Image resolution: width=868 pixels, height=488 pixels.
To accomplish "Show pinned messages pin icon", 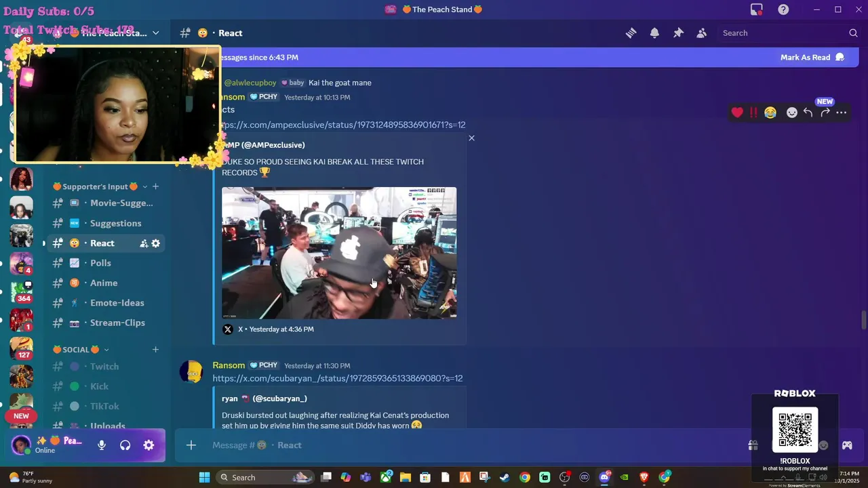I will (x=678, y=33).
